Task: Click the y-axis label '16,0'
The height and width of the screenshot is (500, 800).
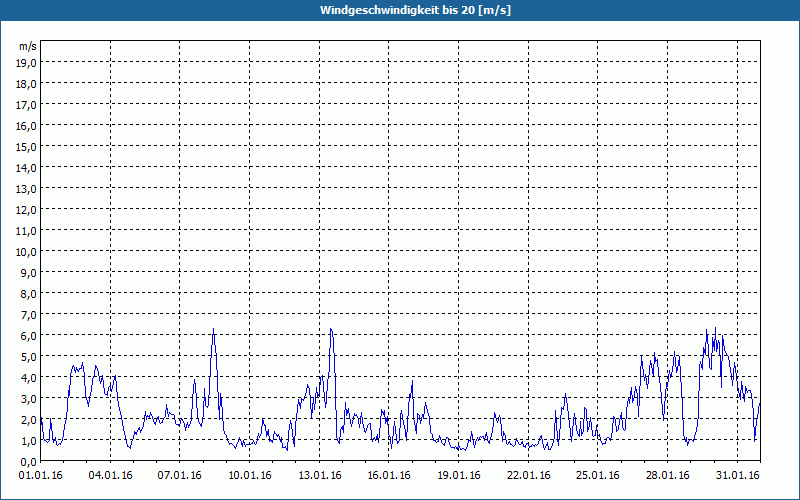Action: 27,126
